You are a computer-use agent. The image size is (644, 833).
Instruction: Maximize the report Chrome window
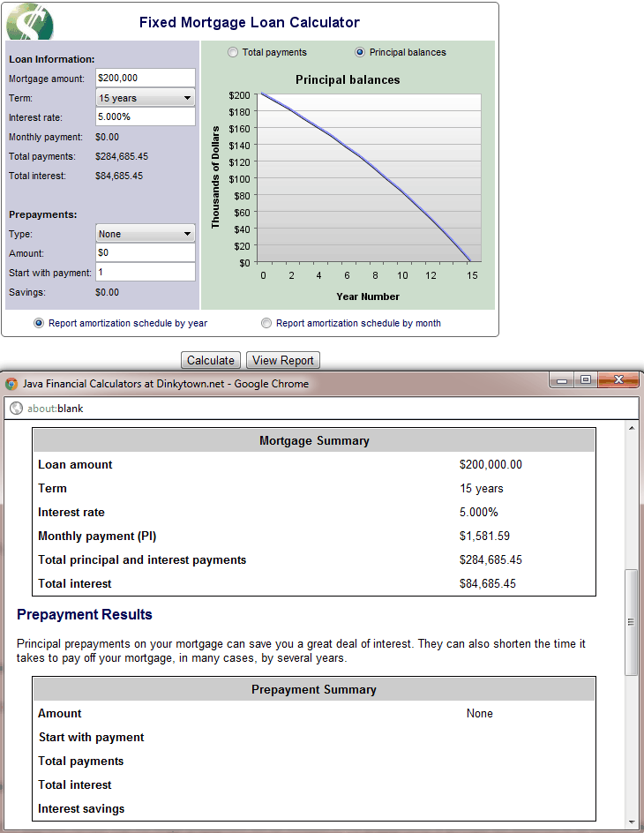coord(586,379)
